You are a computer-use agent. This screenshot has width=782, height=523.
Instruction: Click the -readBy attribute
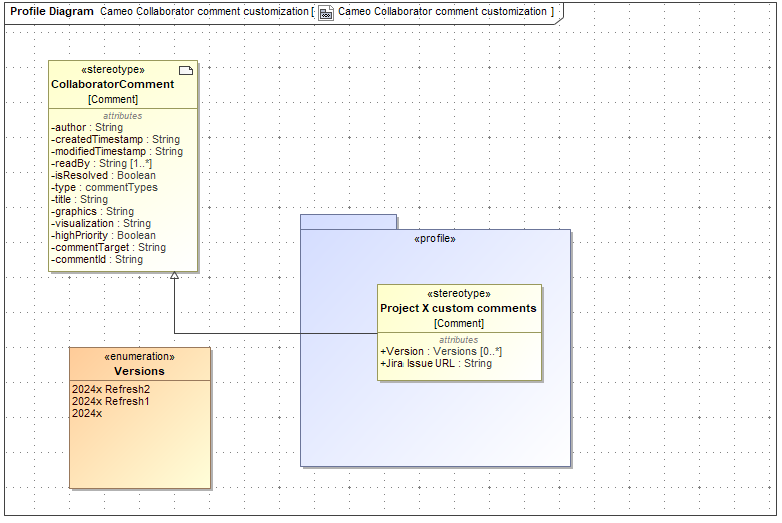[101, 164]
